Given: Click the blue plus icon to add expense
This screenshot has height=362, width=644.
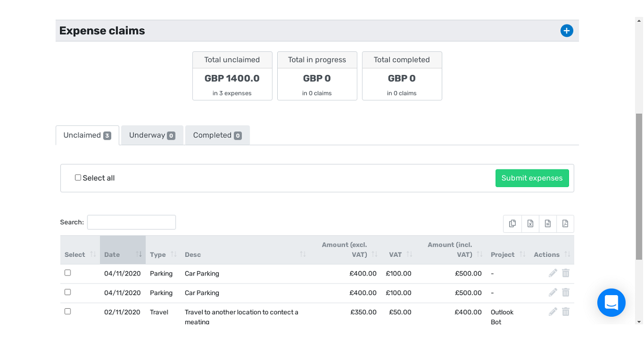Looking at the screenshot, I should pos(567,31).
